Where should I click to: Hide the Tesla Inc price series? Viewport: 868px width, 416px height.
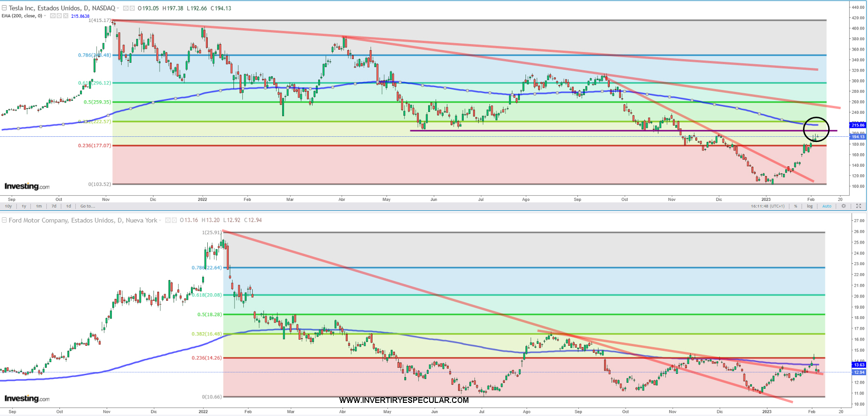(126, 8)
